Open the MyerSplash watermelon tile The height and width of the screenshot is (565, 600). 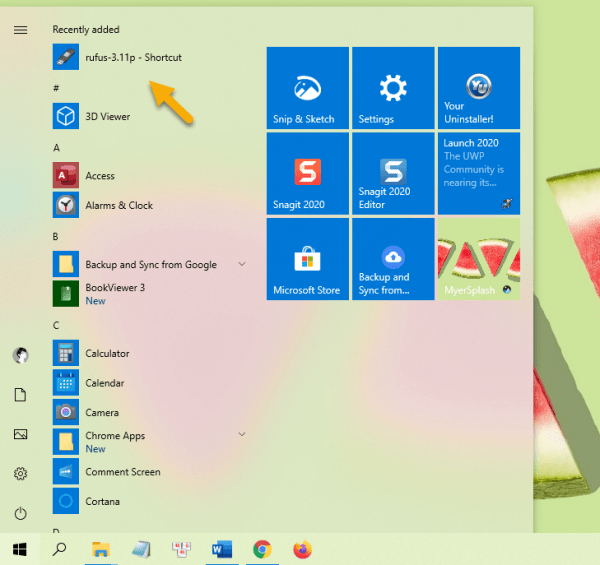(x=479, y=259)
